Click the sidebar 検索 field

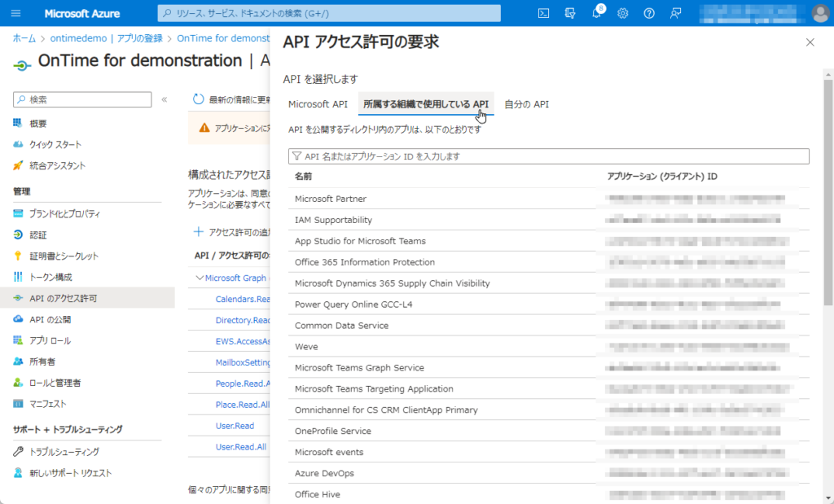pyautogui.click(x=82, y=99)
